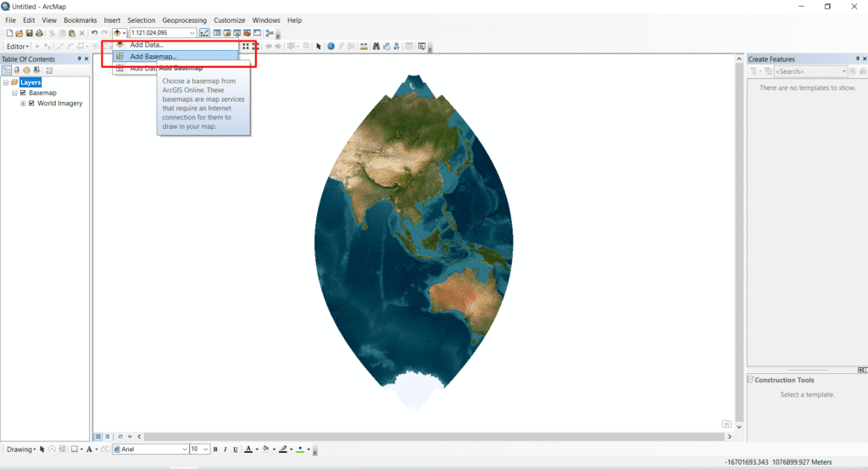Toggle Underline text formatting
The image size is (868, 469).
[x=236, y=449]
